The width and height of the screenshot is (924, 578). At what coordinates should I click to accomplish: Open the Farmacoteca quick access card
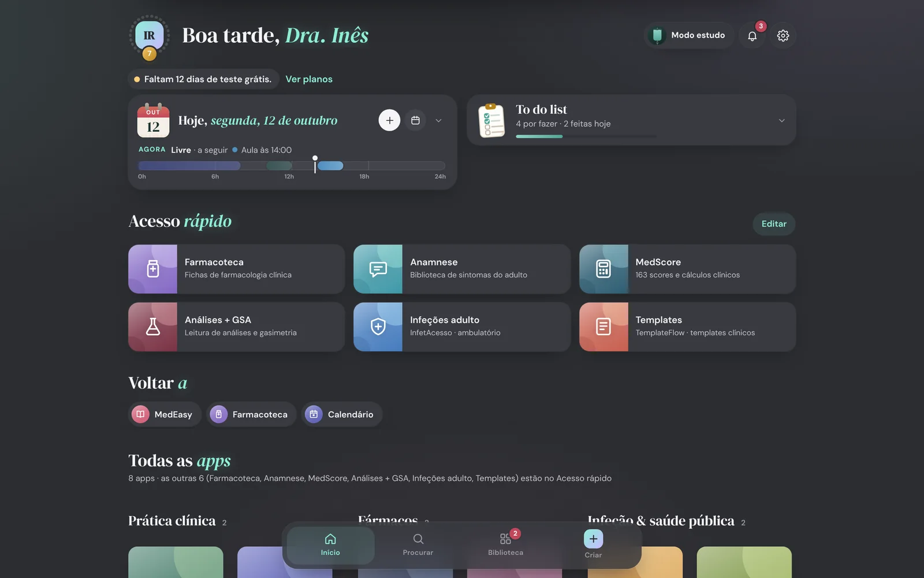click(236, 269)
